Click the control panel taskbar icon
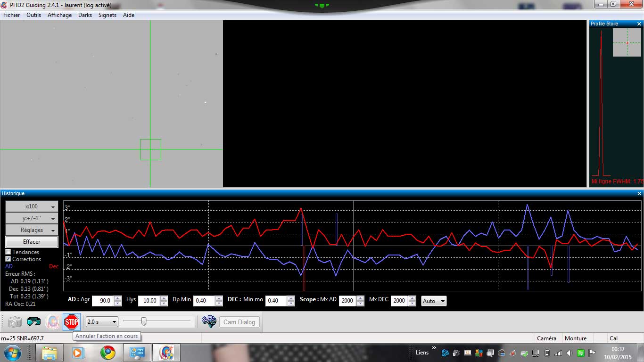Viewport: 644px width, 362px height. [137, 353]
